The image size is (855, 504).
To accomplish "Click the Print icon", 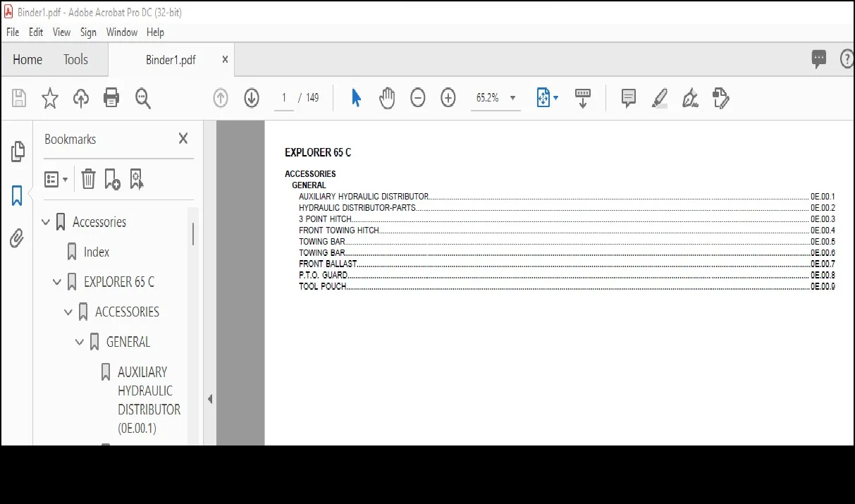I will click(111, 98).
